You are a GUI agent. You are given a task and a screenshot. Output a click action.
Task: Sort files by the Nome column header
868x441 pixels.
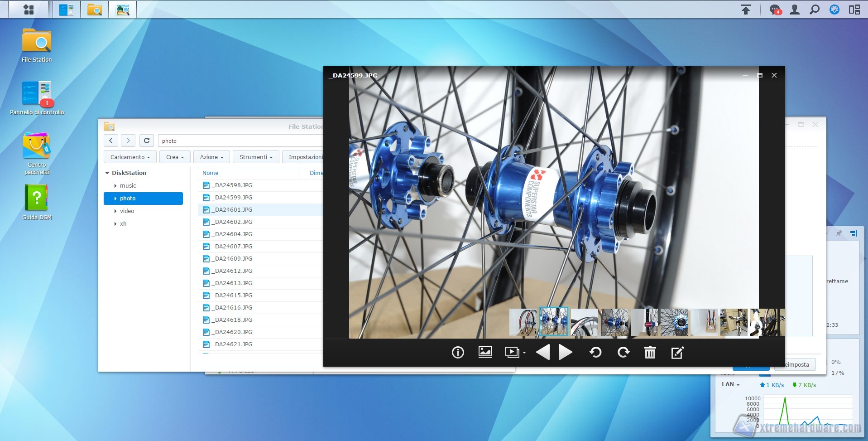click(x=211, y=173)
